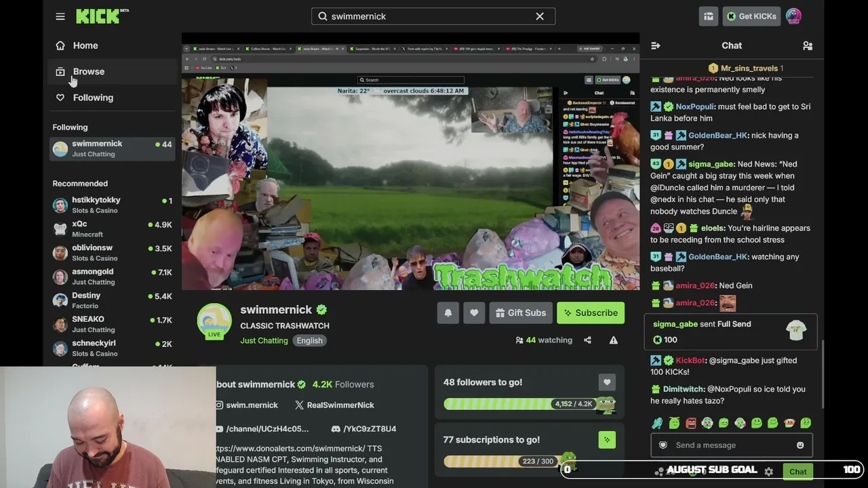Click the Destiny channel avatar
This screenshot has height=488, width=868.
pyautogui.click(x=60, y=300)
